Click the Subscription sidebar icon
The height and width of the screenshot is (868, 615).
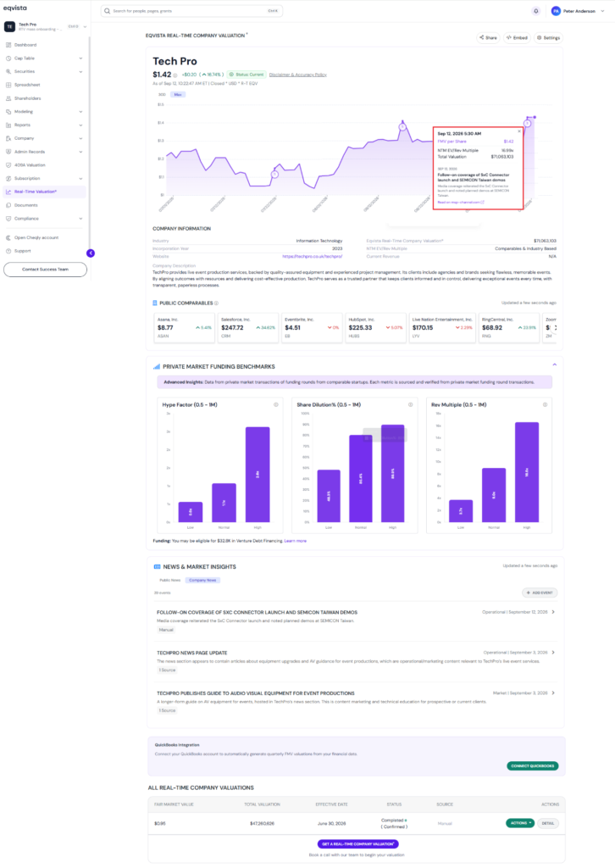pos(8,178)
